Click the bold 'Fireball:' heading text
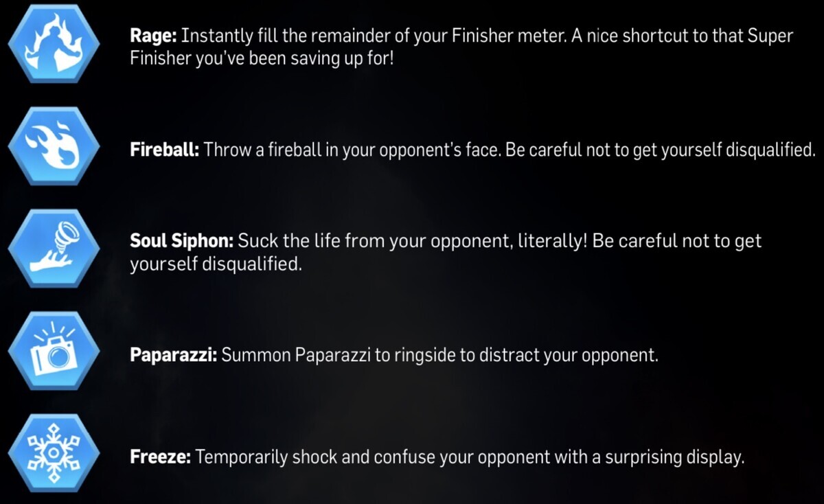 164,150
